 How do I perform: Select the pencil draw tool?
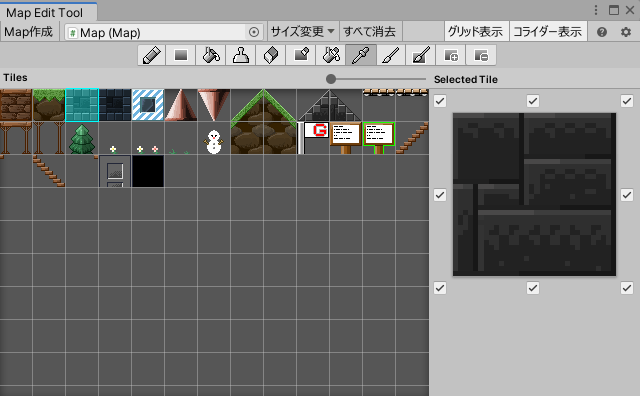tap(151, 55)
